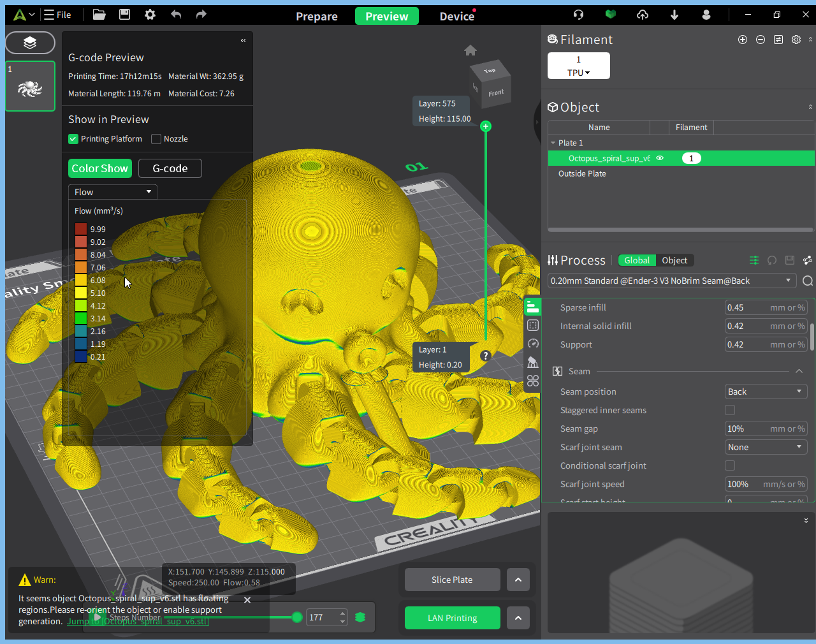Enable Staggered inner seams checkbox
The width and height of the screenshot is (816, 644).
730,410
